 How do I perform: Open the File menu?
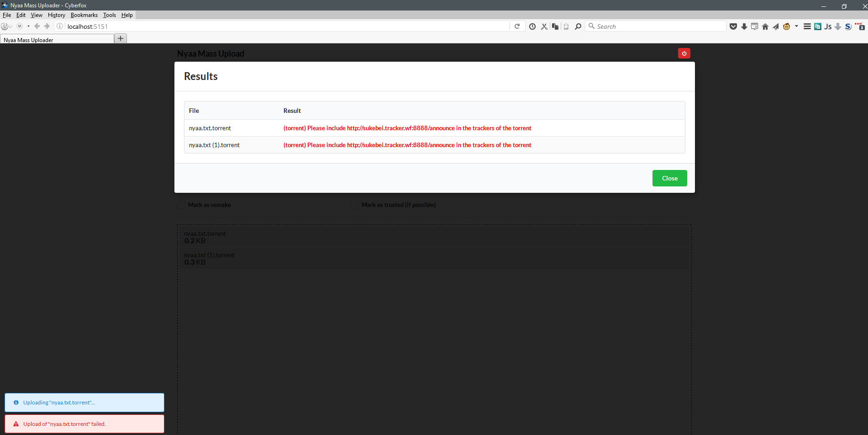click(x=7, y=15)
